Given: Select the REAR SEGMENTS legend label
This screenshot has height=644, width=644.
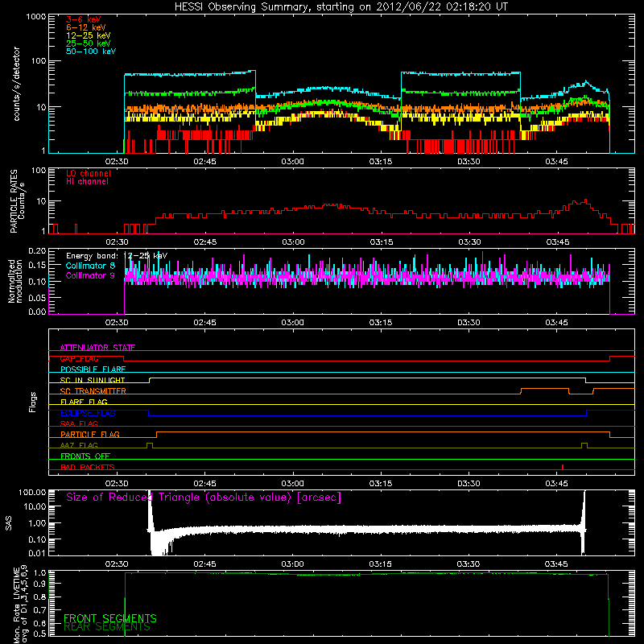Looking at the screenshot, I should [x=107, y=627].
